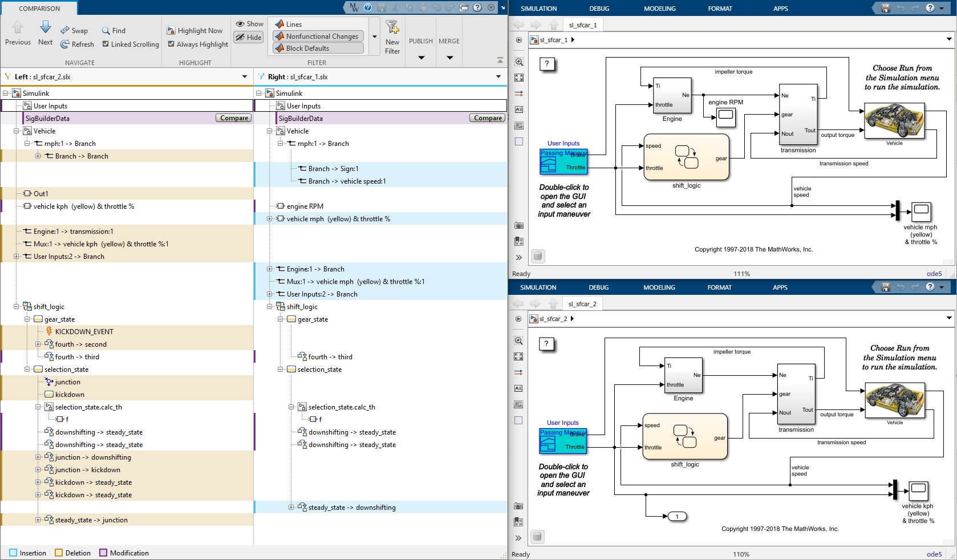The image size is (957, 560).
Task: Open the MERGE dropdown arrow
Action: coord(449,58)
